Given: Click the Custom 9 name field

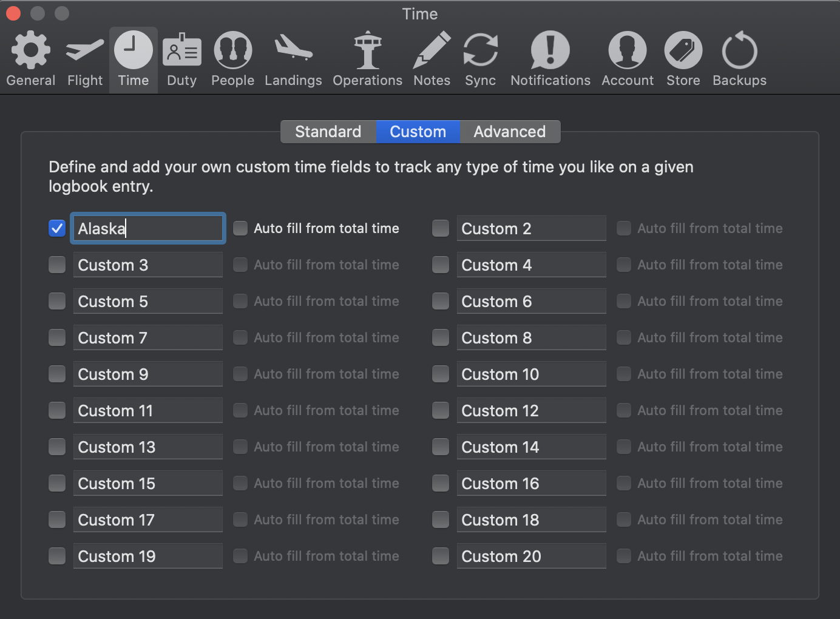Looking at the screenshot, I should (x=148, y=374).
